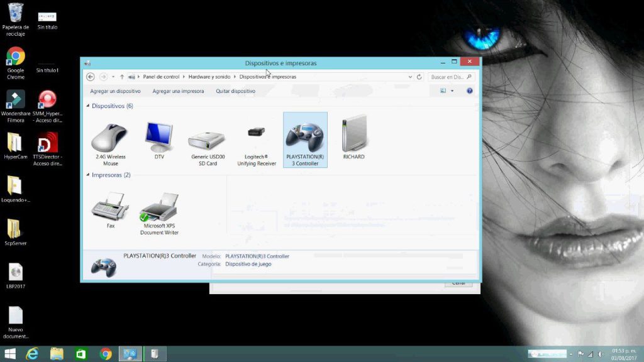Screen dimensions: 644x362
Task: Show hidden icons in the system tray
Action: 571,354
